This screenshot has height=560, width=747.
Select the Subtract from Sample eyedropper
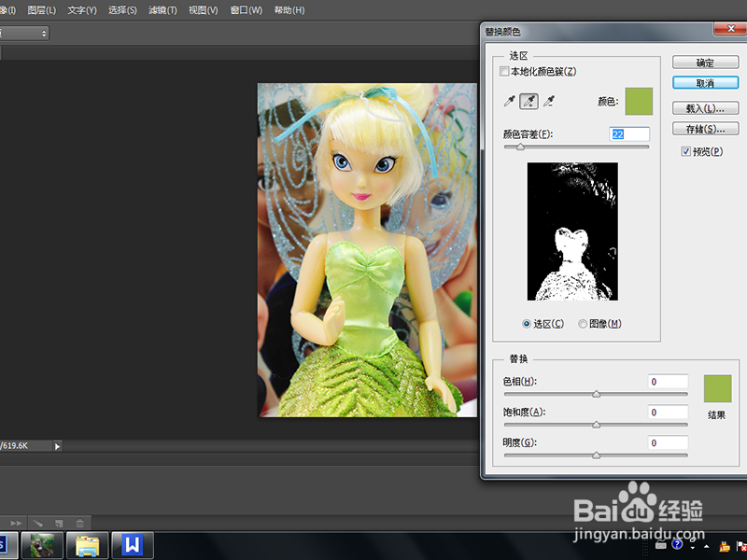[549, 101]
